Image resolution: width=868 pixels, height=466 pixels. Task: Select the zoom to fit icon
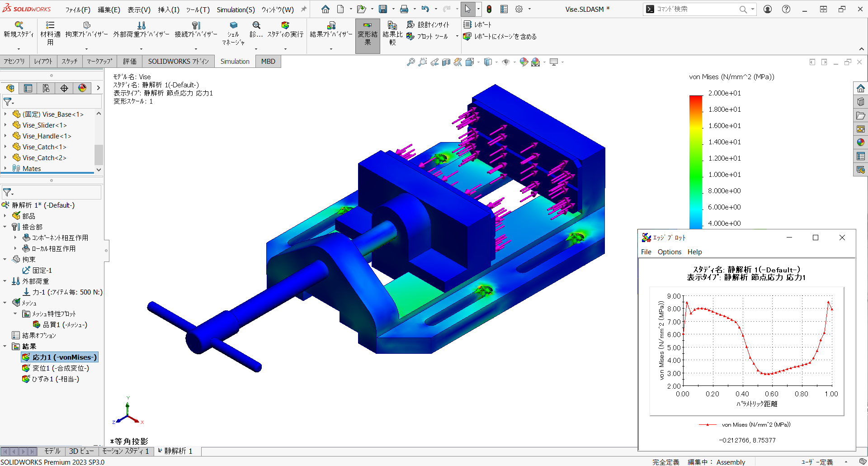410,62
